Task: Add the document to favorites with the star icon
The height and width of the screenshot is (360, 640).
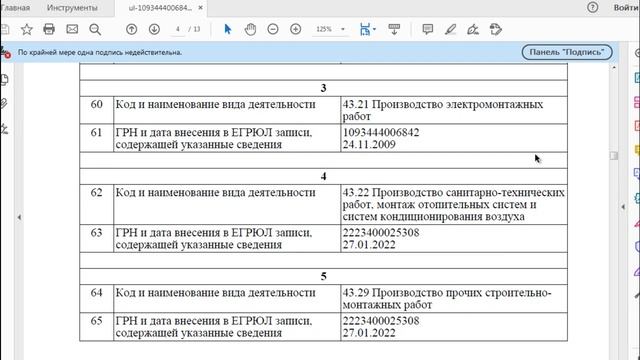Action: (x=27, y=29)
